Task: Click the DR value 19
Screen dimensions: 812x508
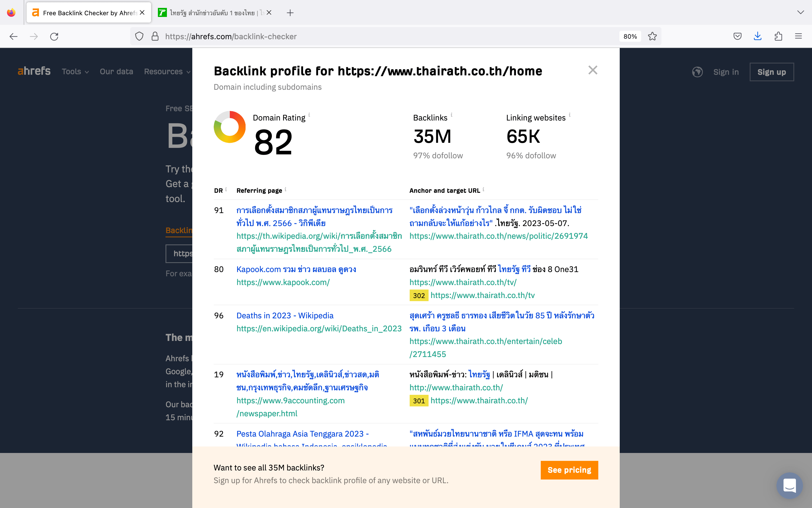Action: click(219, 374)
